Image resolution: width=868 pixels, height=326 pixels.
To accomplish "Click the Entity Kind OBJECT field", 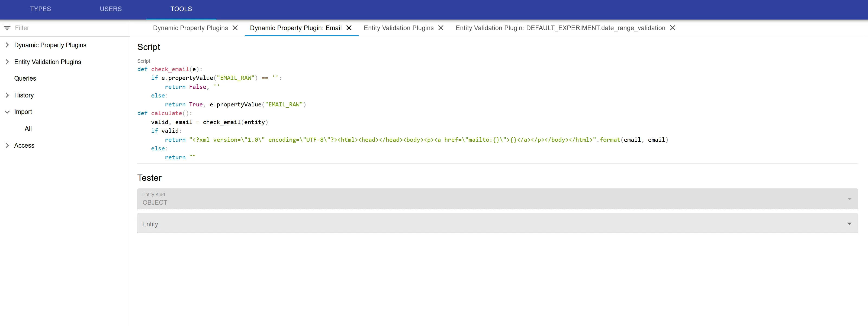I will 497,199.
